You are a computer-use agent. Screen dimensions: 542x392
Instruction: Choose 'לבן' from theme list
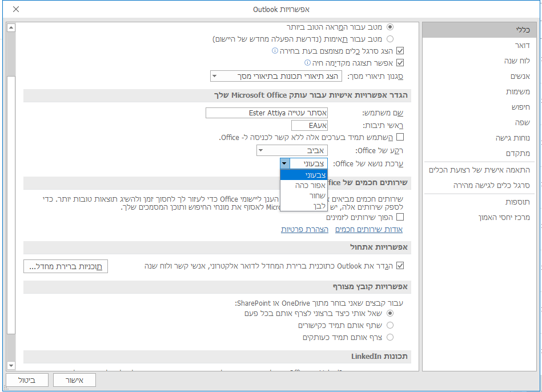303,206
